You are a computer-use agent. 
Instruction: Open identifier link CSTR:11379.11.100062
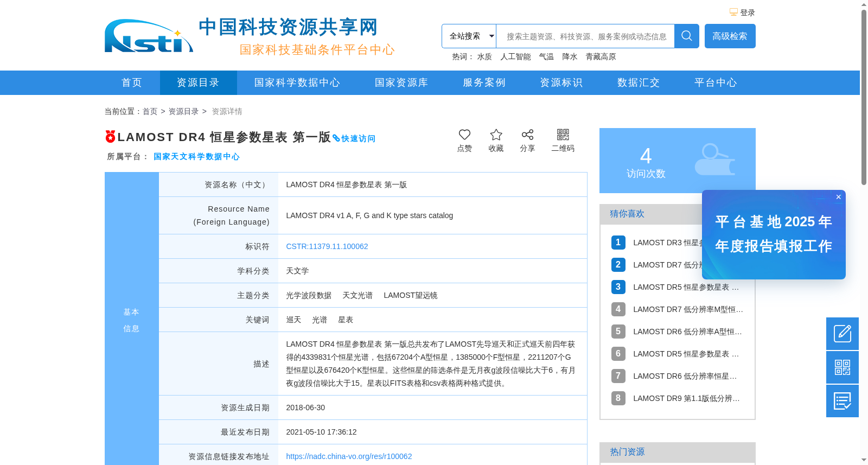click(x=327, y=246)
